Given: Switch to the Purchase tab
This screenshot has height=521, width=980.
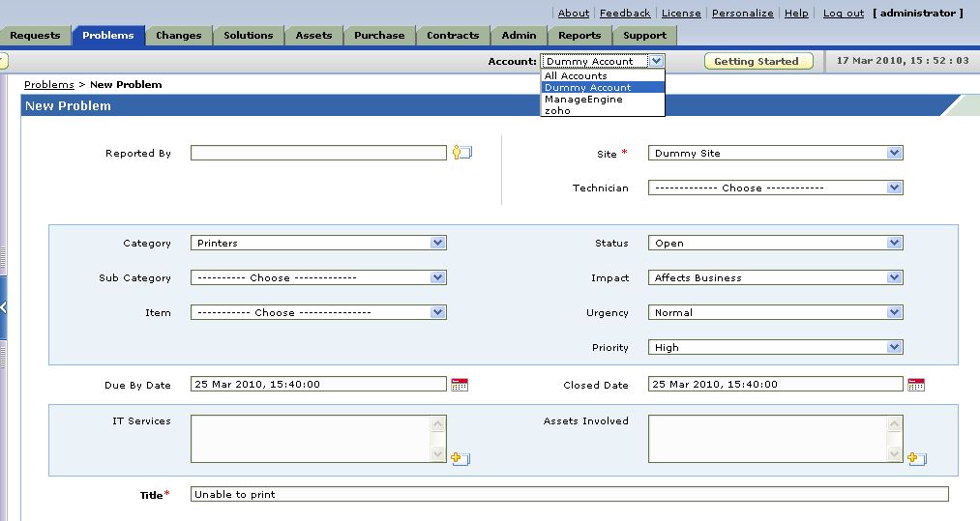Looking at the screenshot, I should pyautogui.click(x=379, y=36).
